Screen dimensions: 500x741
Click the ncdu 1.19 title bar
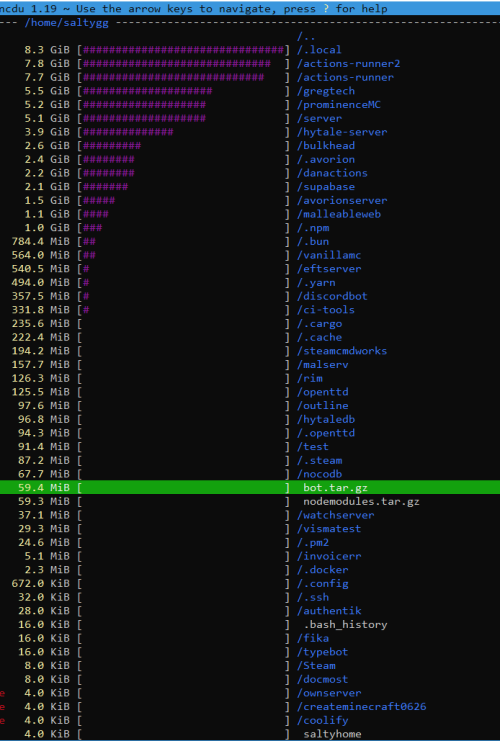[250, 9]
